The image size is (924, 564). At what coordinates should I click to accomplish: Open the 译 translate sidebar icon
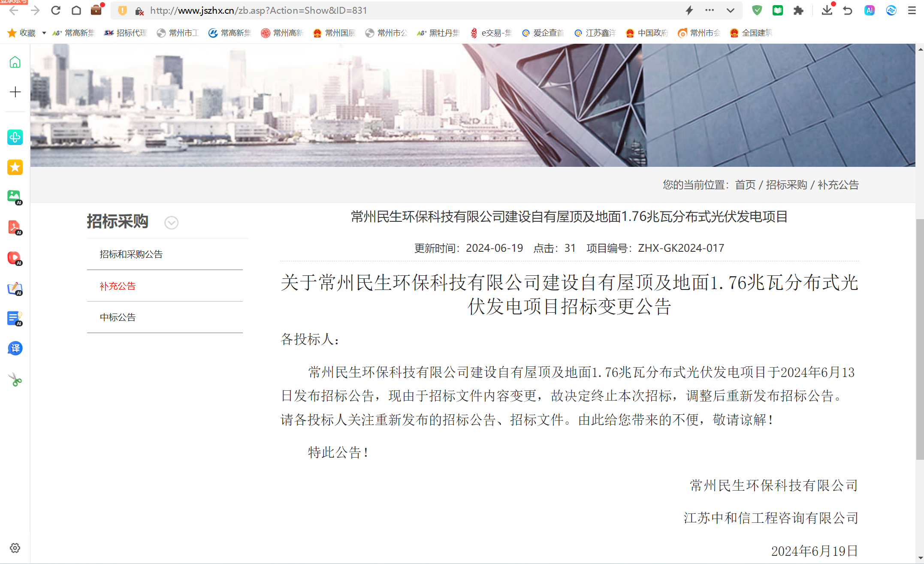[15, 348]
